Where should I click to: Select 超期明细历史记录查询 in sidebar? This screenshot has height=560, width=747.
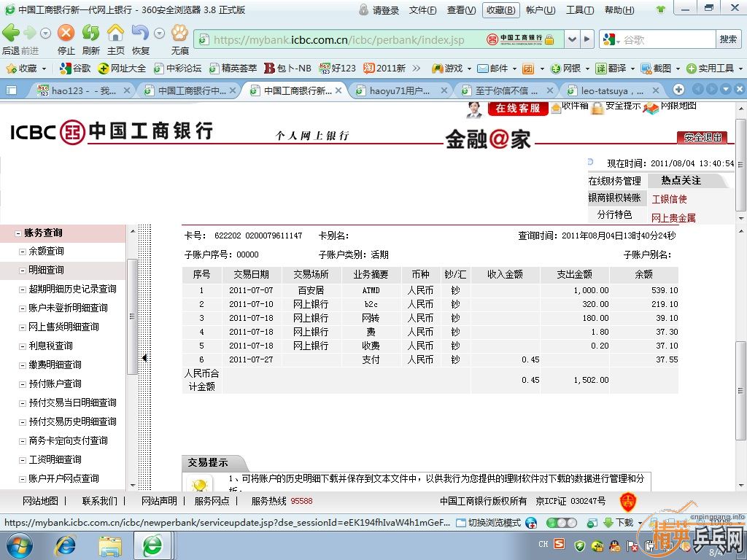72,289
